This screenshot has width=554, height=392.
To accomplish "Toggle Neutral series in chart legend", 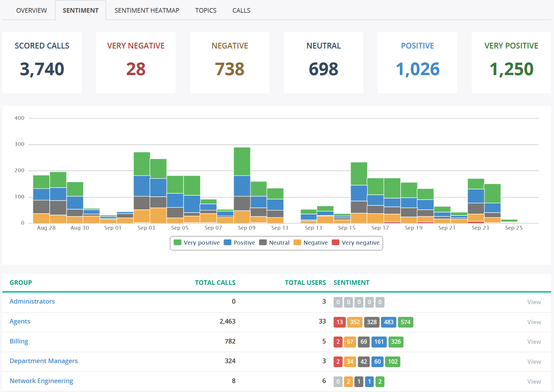I will click(274, 243).
